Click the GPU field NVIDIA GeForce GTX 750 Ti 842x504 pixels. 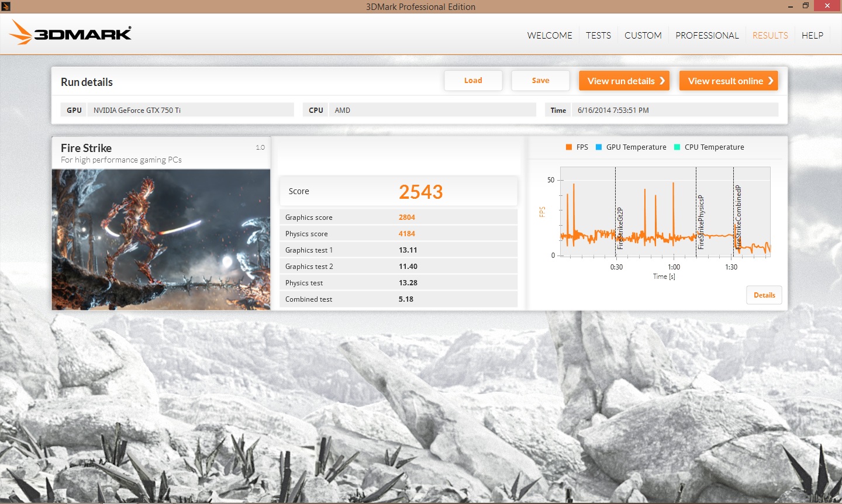point(191,110)
